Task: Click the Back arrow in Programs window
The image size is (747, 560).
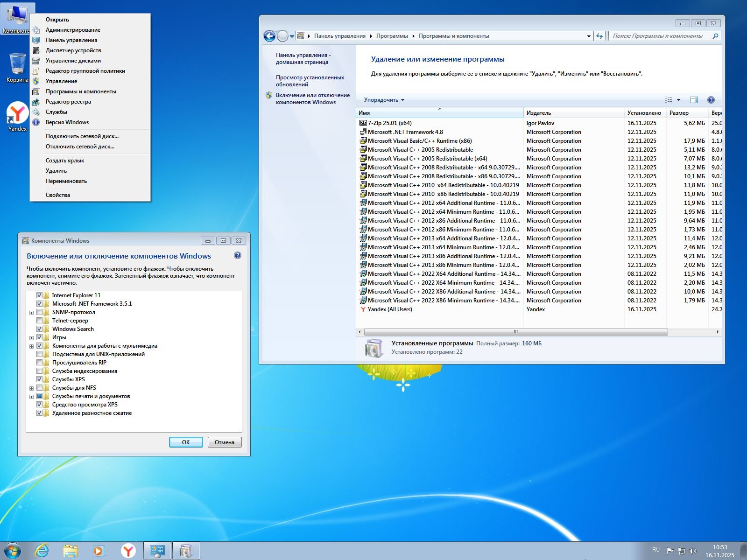Action: pos(269,36)
